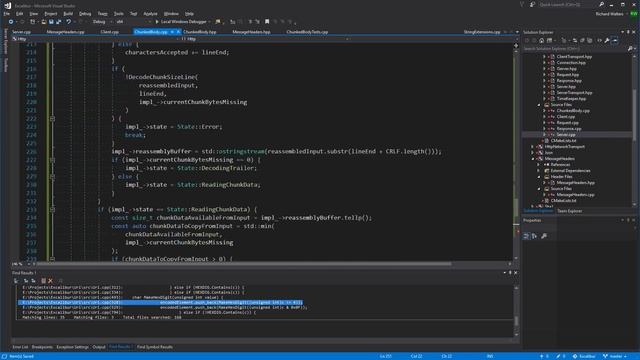Toggle pin on ChunkedBody.cpp tab
Viewport: 640px width, 360px height.
point(172,31)
